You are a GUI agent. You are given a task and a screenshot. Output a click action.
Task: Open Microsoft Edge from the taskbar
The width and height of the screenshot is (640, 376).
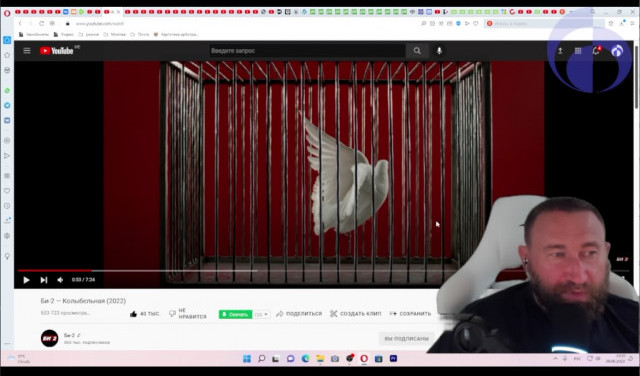tap(305, 358)
